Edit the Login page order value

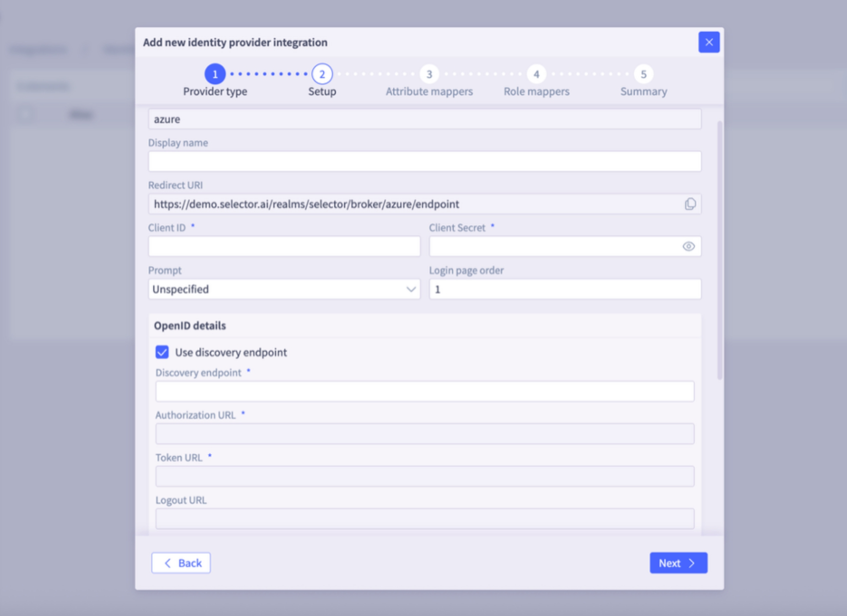[565, 289]
